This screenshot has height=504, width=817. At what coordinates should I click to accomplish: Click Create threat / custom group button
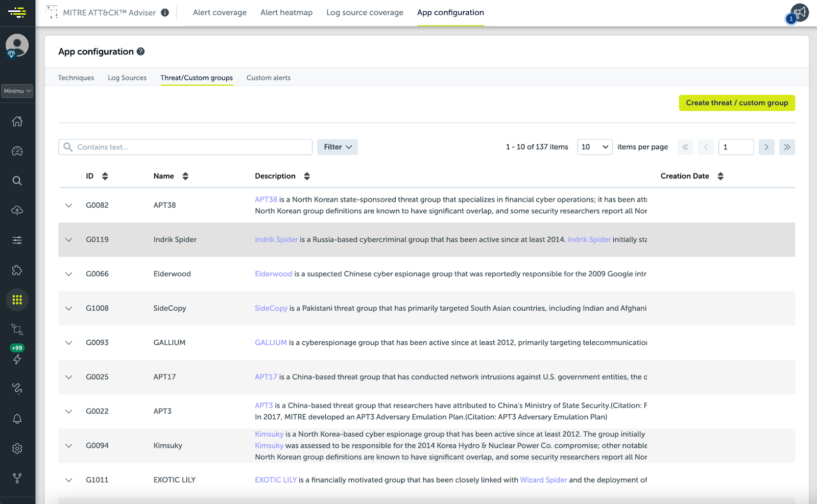click(737, 103)
